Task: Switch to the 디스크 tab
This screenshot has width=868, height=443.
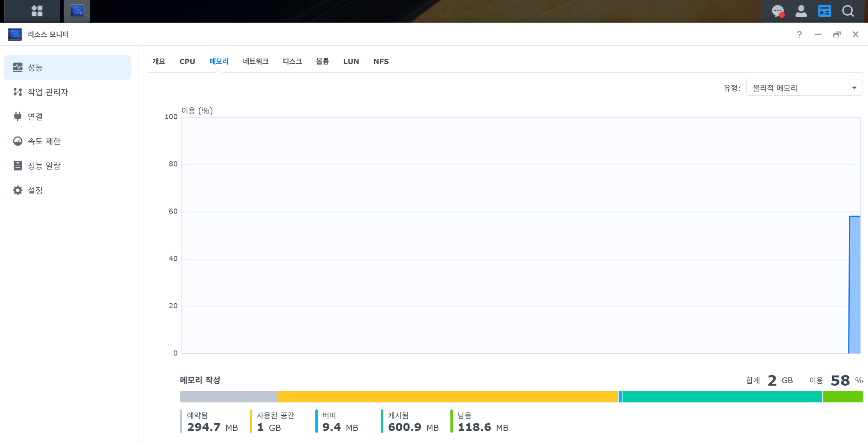Action: [x=292, y=61]
